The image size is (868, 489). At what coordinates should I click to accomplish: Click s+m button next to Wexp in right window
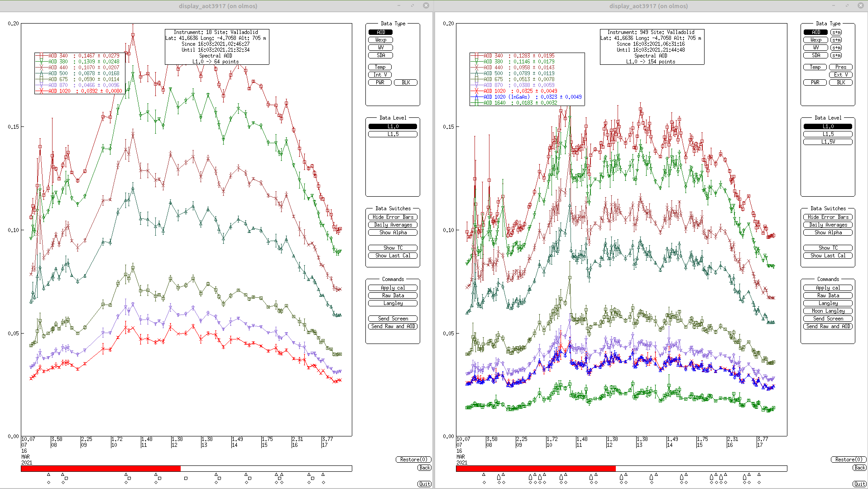[836, 40]
